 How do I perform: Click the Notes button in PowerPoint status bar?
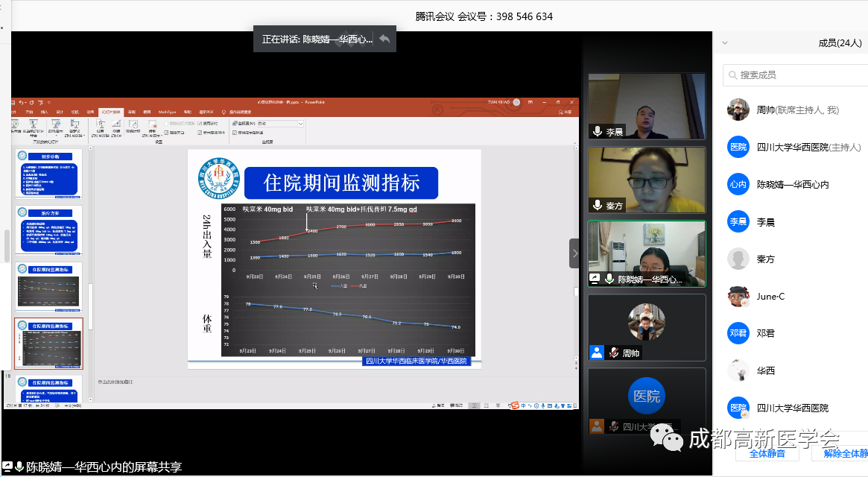[x=438, y=405]
